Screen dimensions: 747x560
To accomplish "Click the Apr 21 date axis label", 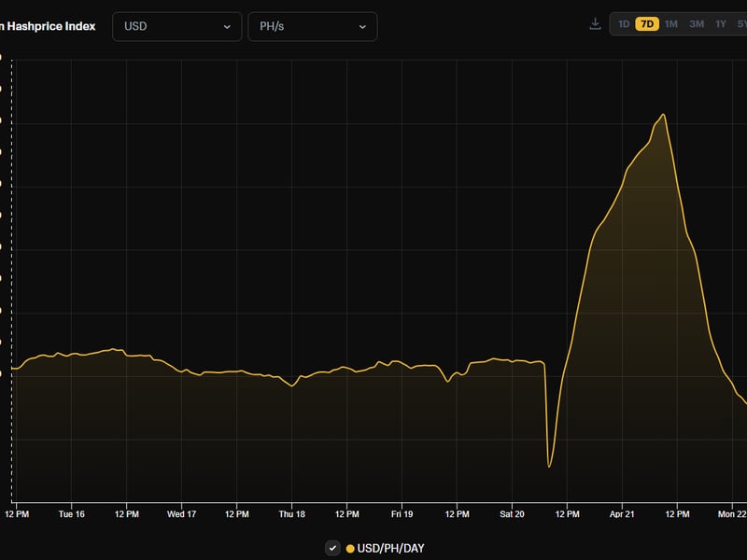I will tap(622, 514).
